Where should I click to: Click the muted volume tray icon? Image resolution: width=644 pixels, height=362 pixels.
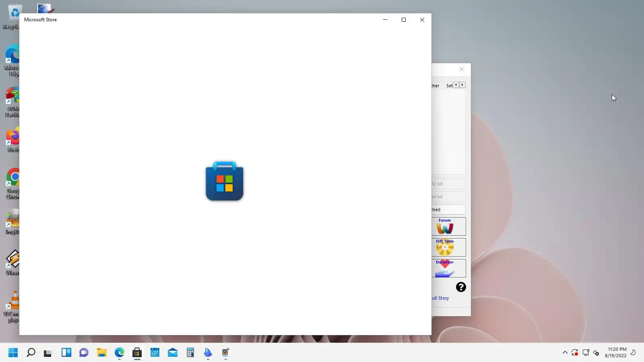tap(596, 353)
